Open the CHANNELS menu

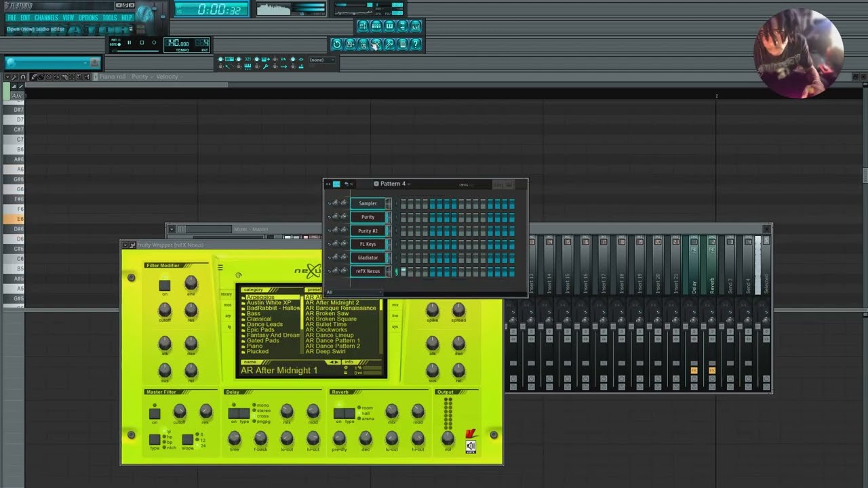point(46,17)
